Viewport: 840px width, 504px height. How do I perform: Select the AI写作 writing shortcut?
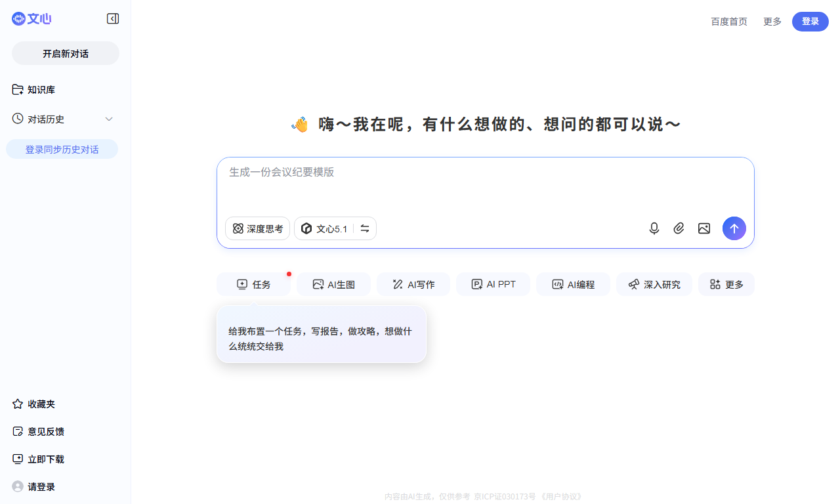(413, 284)
